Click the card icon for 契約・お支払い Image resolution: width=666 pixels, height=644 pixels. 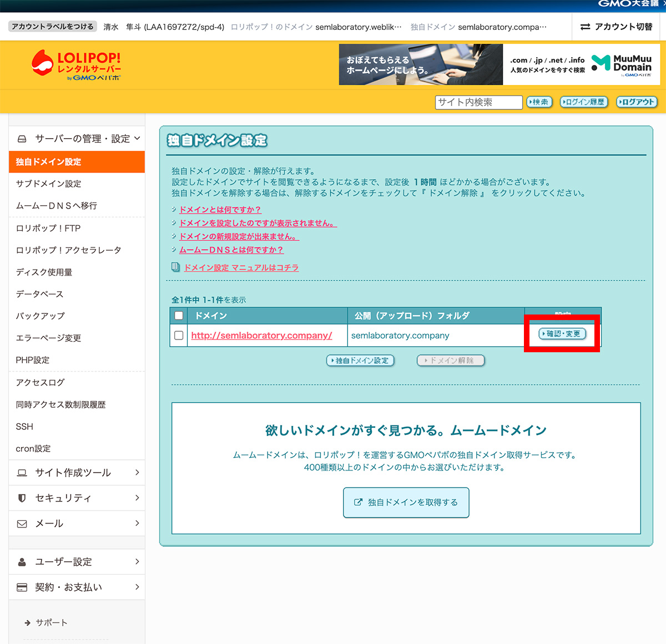[21, 587]
